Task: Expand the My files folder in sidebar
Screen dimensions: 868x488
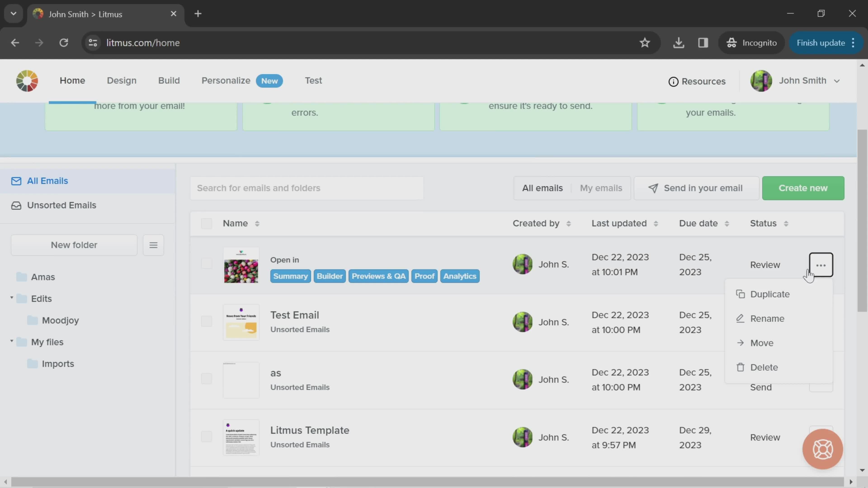Action: tap(12, 341)
